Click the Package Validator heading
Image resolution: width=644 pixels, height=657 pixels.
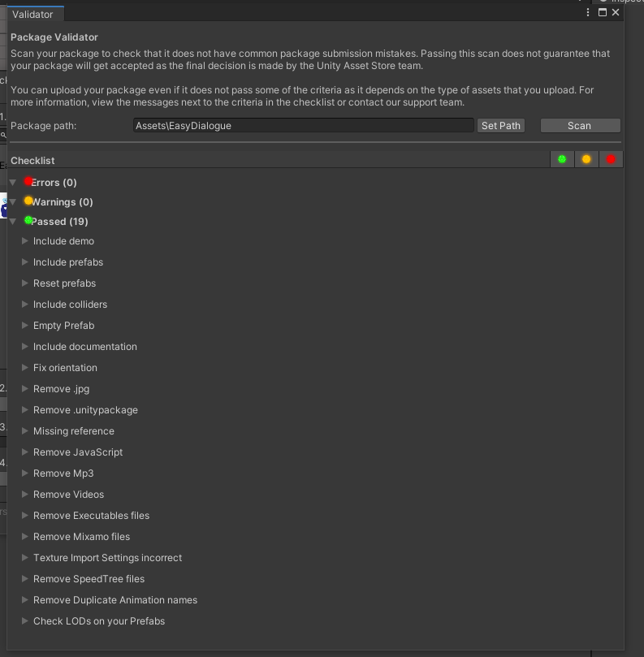point(54,37)
